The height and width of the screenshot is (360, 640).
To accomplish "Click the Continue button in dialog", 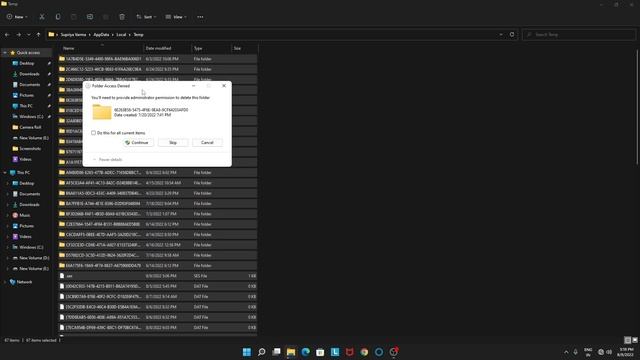I will pyautogui.click(x=138, y=142).
